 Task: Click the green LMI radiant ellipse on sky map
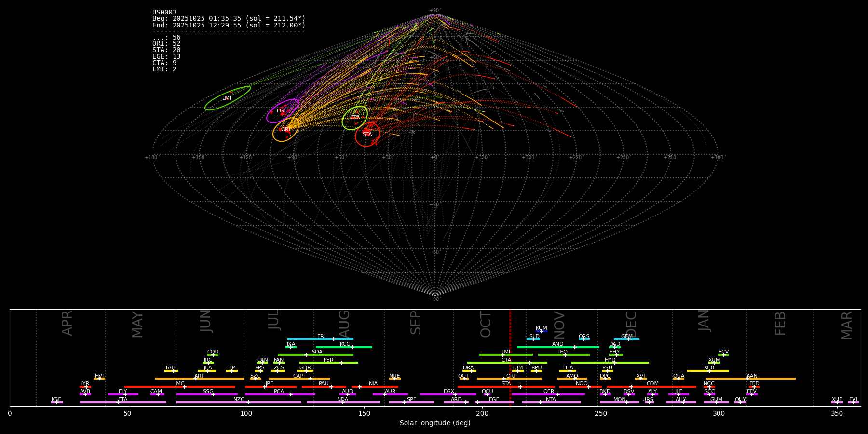click(x=228, y=98)
